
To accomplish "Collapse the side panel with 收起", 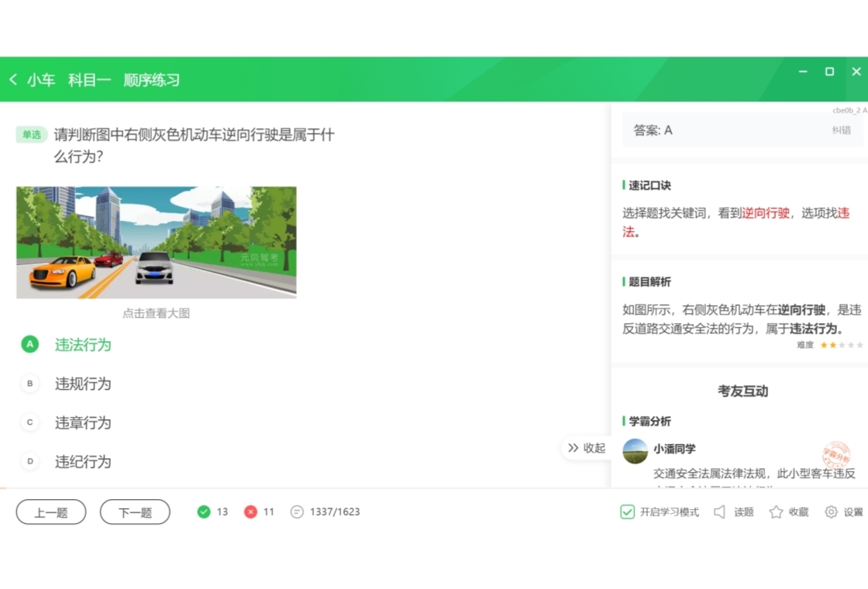I will [586, 448].
